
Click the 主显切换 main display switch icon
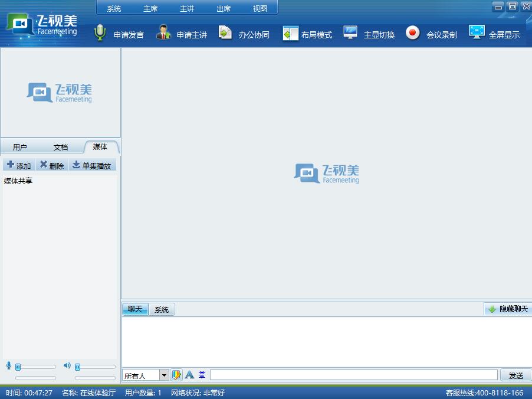coord(351,32)
